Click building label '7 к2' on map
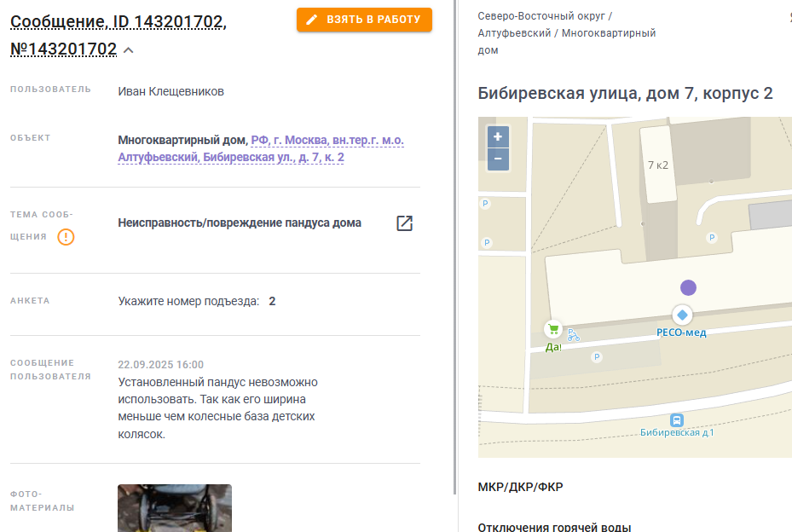Screen dimensions: 792x532 [x=657, y=165]
